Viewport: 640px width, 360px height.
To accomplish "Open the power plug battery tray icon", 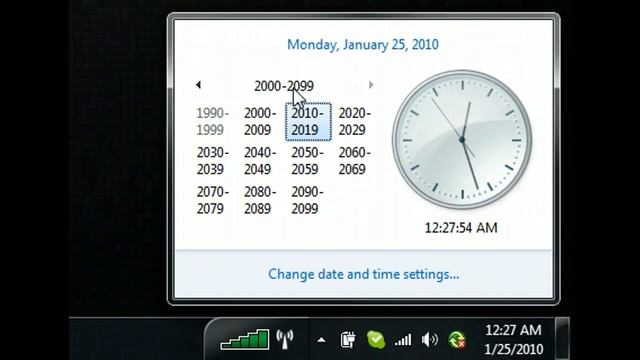I will tap(348, 340).
